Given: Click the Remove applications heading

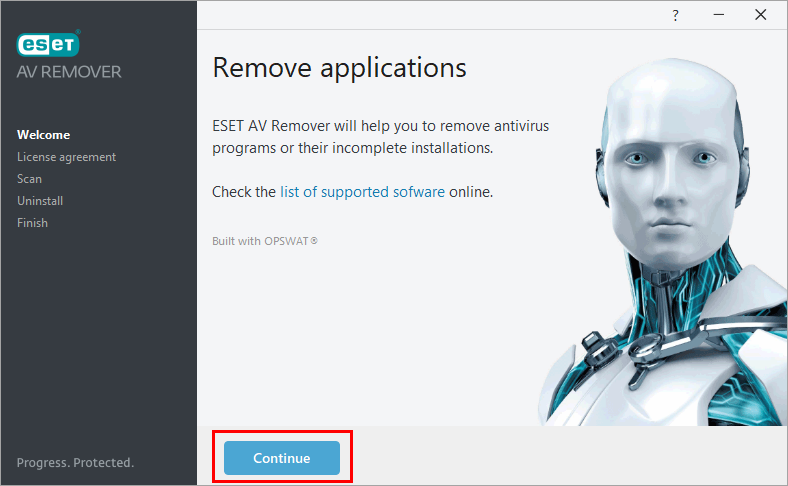Looking at the screenshot, I should [339, 68].
